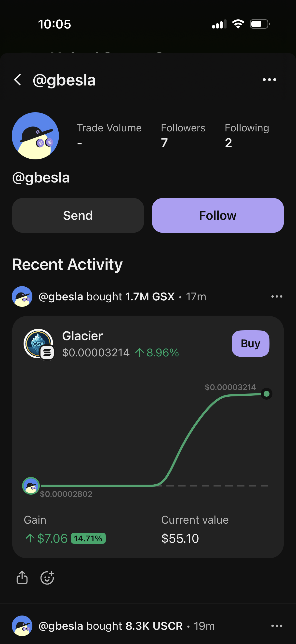Open the Glacier GSX token icon
The width and height of the screenshot is (296, 644).
coord(39,344)
